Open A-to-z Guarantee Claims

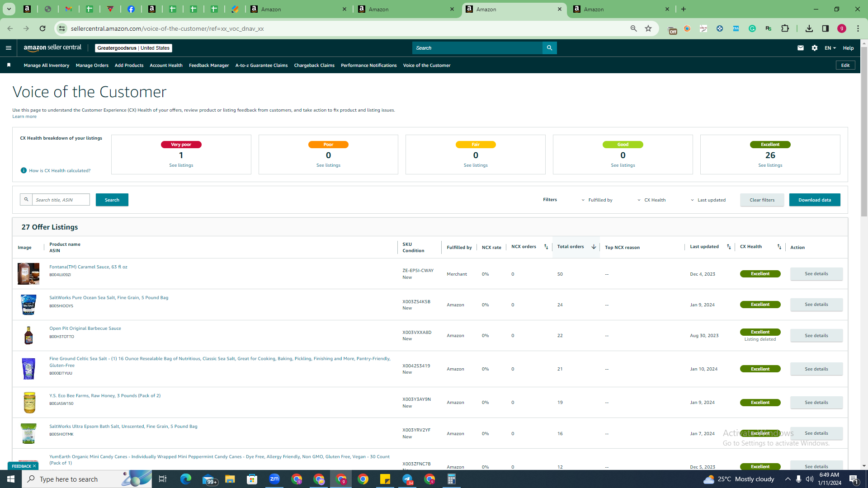(261, 65)
